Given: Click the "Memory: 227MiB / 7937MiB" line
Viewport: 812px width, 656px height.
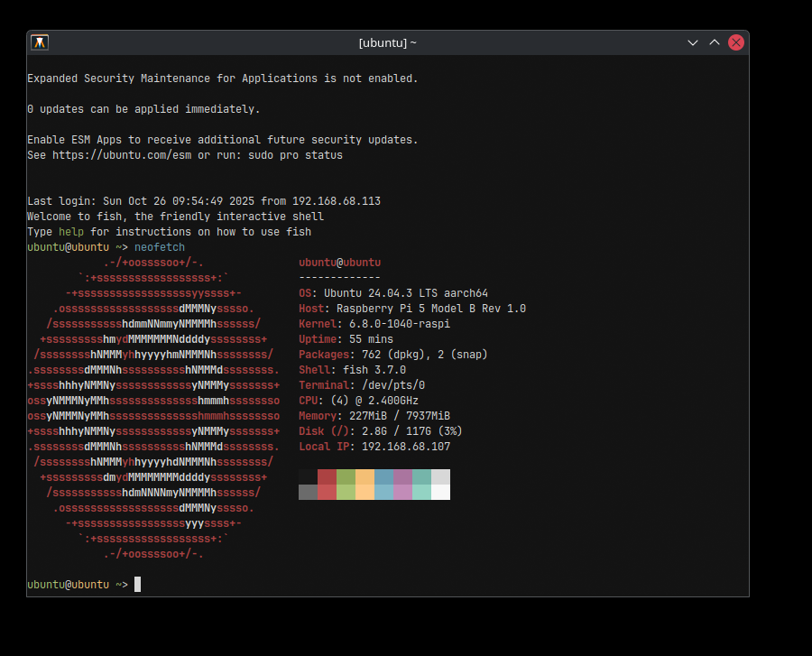Looking at the screenshot, I should [x=374, y=416].
